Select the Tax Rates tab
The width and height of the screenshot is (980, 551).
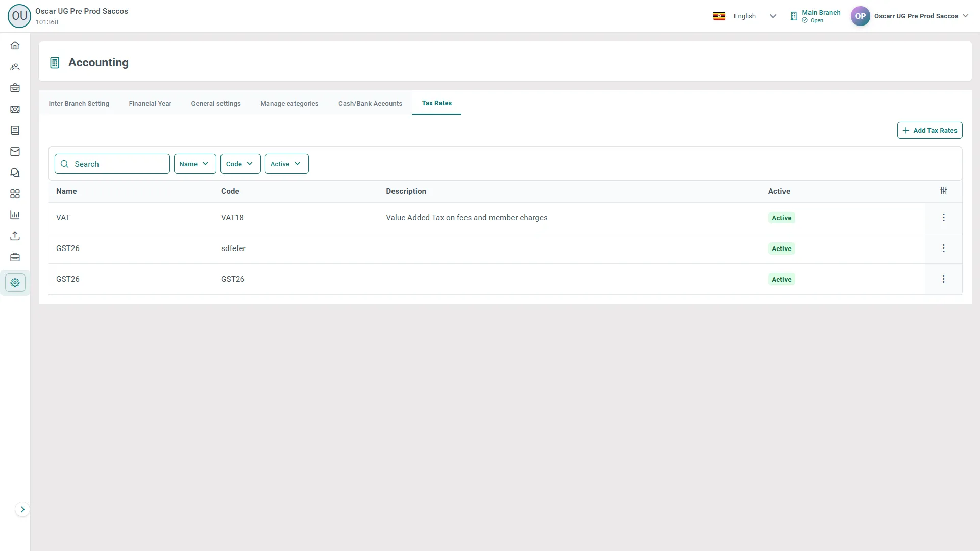pos(436,103)
